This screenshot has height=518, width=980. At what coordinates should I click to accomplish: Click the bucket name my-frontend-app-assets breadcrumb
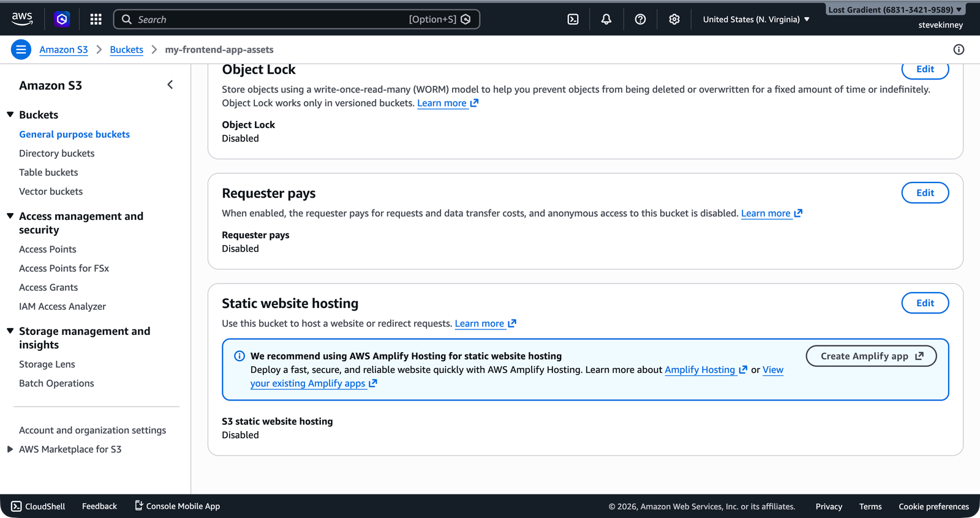tap(219, 50)
